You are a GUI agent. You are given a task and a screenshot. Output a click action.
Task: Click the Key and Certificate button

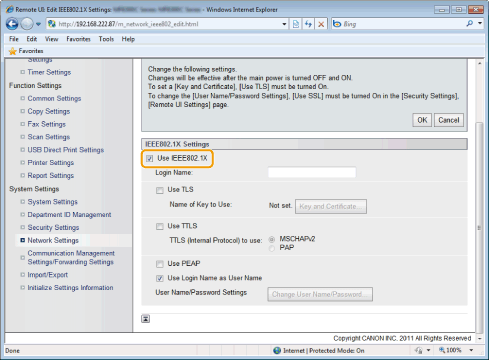coord(331,206)
